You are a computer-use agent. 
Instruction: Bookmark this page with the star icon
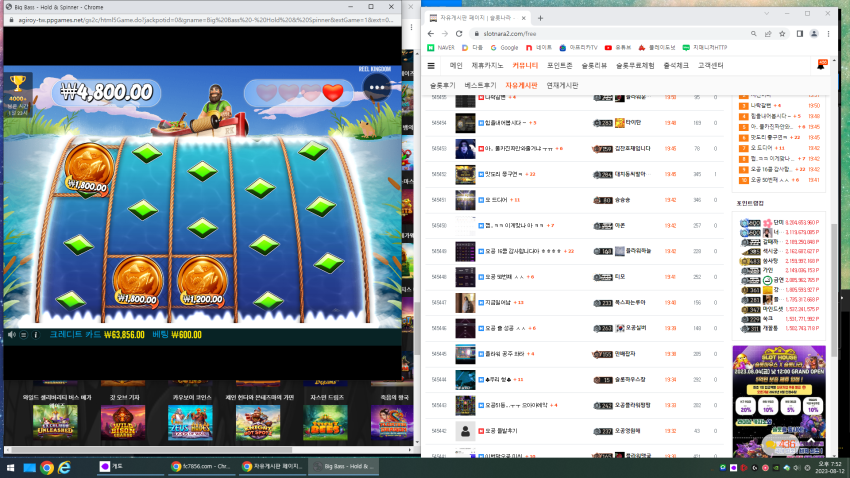tap(782, 34)
